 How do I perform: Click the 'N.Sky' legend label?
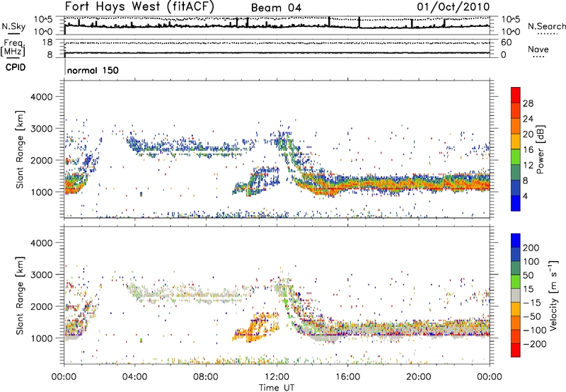[x=13, y=26]
